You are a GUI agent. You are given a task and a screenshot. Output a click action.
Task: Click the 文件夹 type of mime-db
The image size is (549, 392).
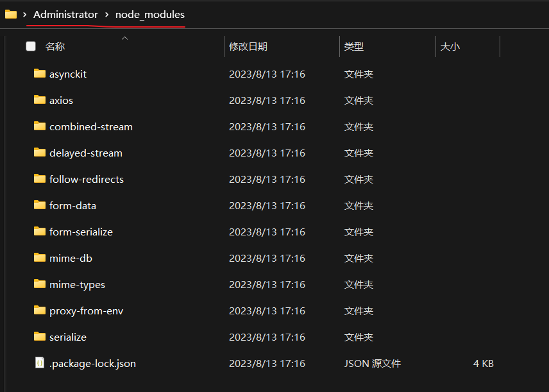point(359,258)
